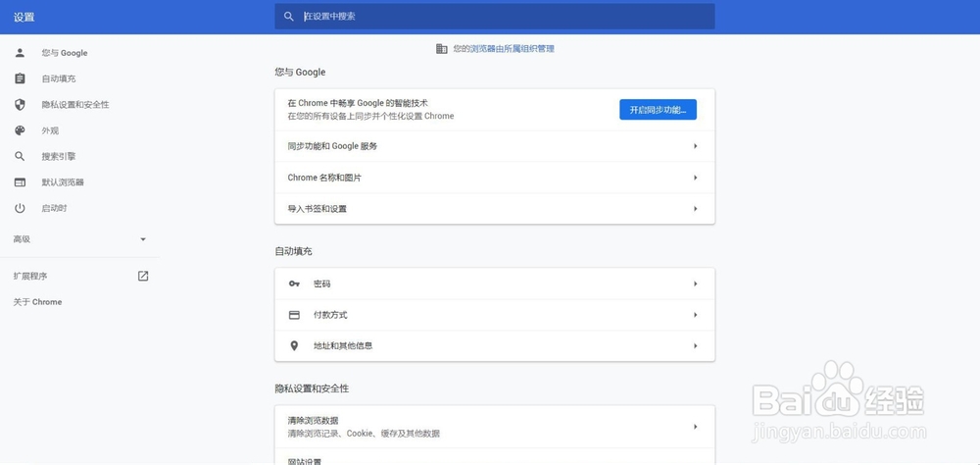Screen dimensions: 980x465
Task: Expand the Chrome 名称和图片 row arrow
Action: coord(695,178)
